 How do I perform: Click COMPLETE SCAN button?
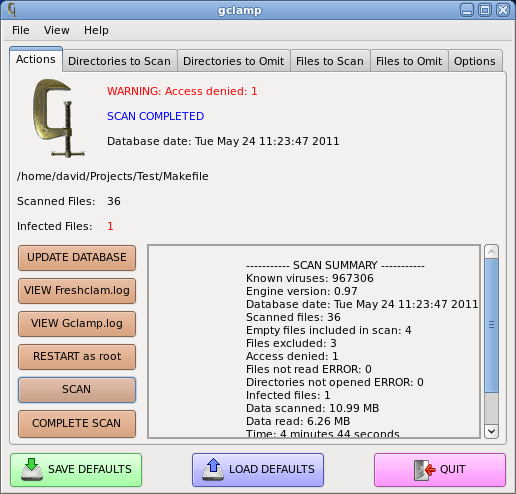[x=77, y=423]
